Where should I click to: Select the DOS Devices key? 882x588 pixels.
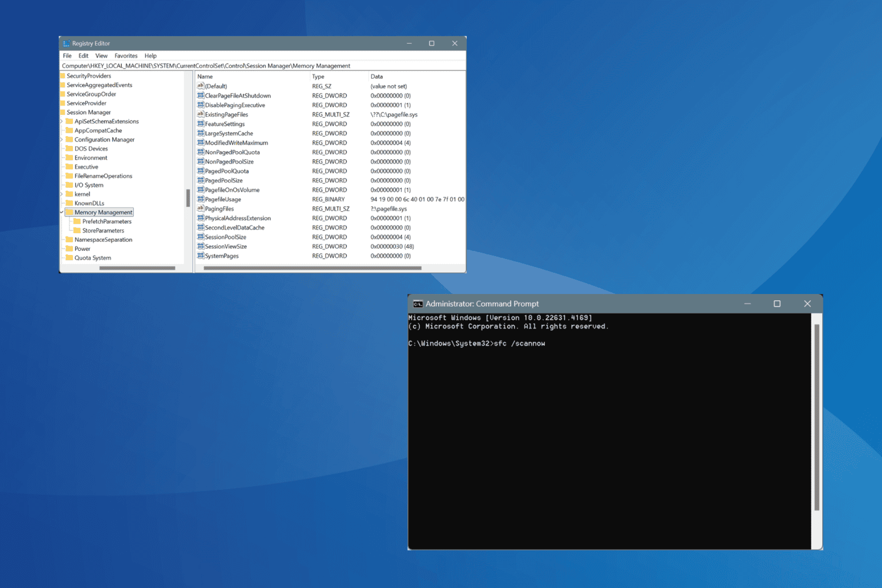91,149
